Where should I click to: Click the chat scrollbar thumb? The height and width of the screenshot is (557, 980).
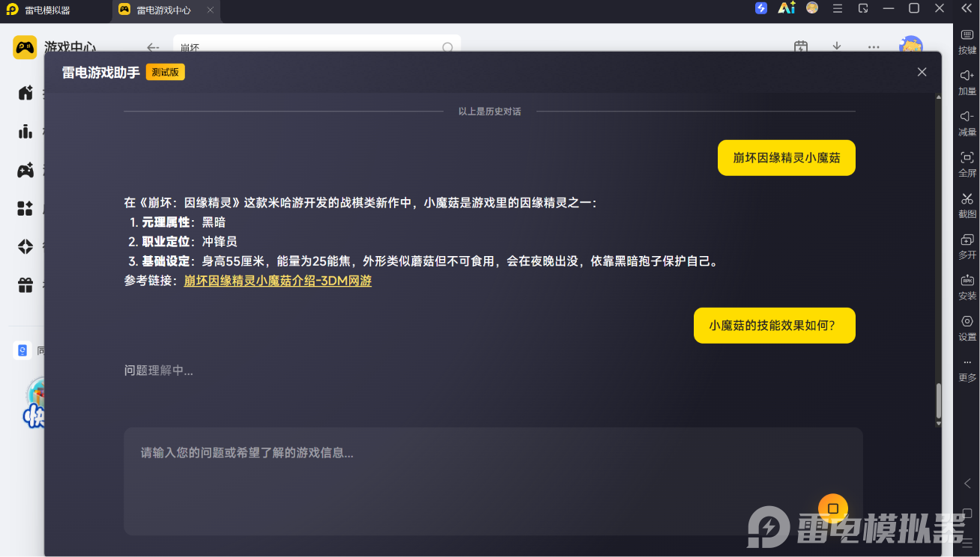coord(939,402)
